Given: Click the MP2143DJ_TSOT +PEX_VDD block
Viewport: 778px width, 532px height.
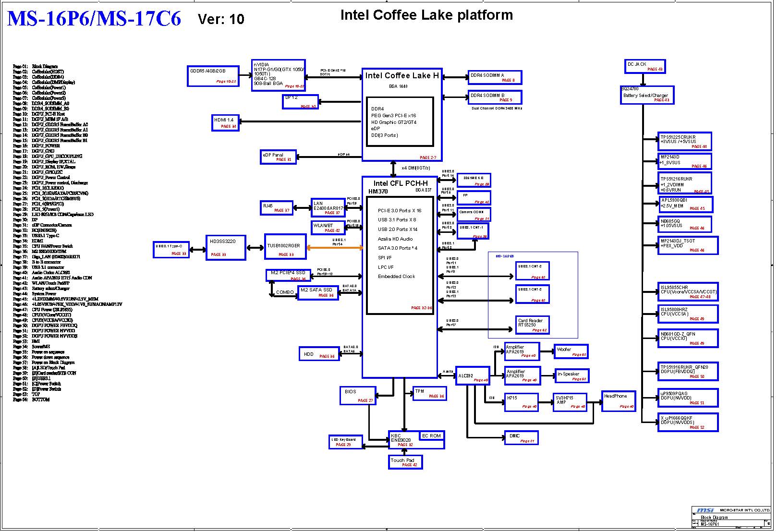Looking at the screenshot, I should point(688,245).
